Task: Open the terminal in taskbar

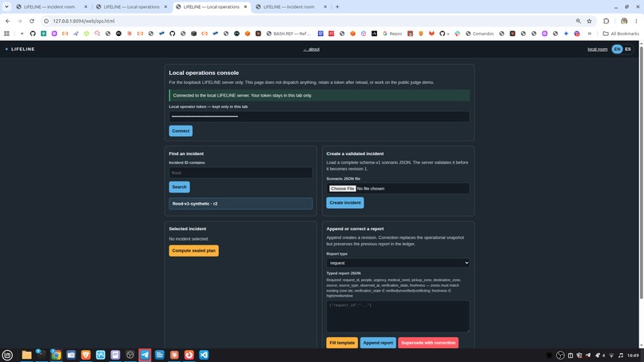Action: (41, 355)
